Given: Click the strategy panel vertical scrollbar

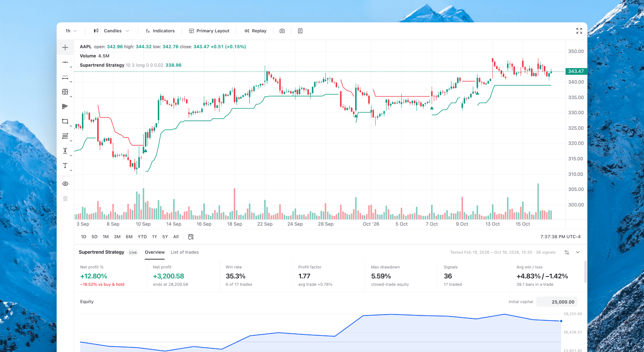Looking at the screenshot, I should point(585,271).
